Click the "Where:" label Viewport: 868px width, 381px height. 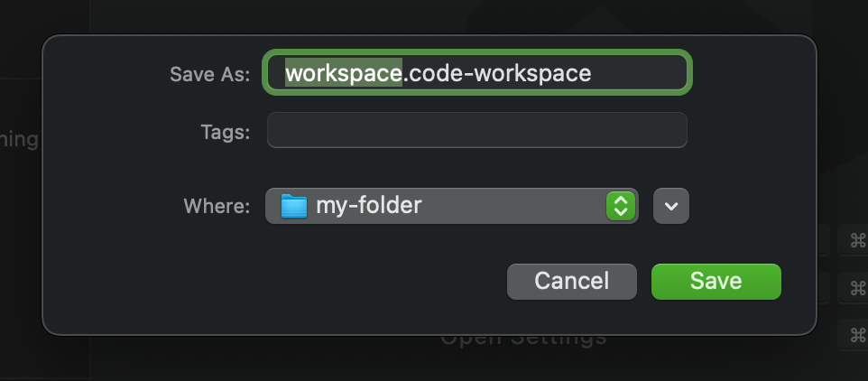(x=217, y=206)
